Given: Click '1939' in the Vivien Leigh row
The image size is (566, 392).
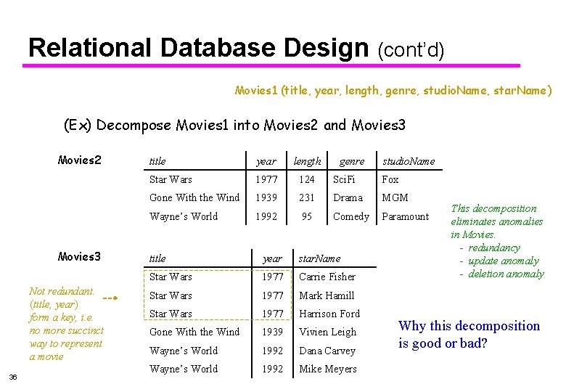Looking at the screenshot, I should [273, 331].
